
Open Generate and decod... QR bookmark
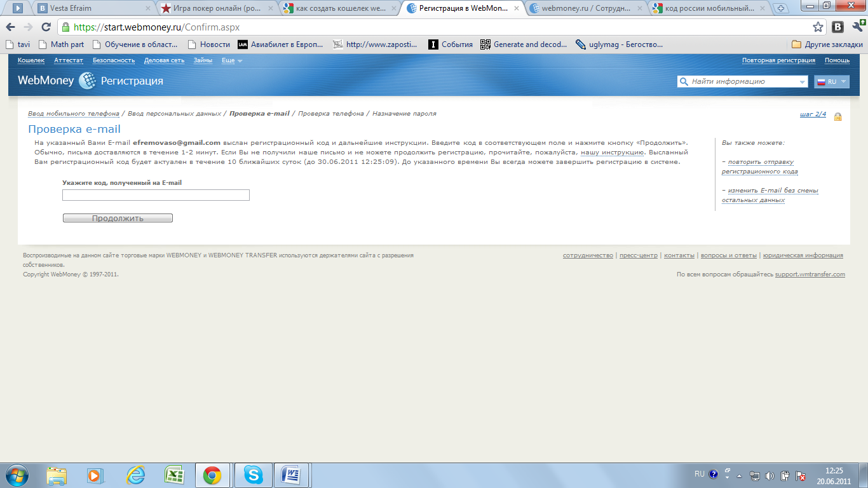pos(524,44)
